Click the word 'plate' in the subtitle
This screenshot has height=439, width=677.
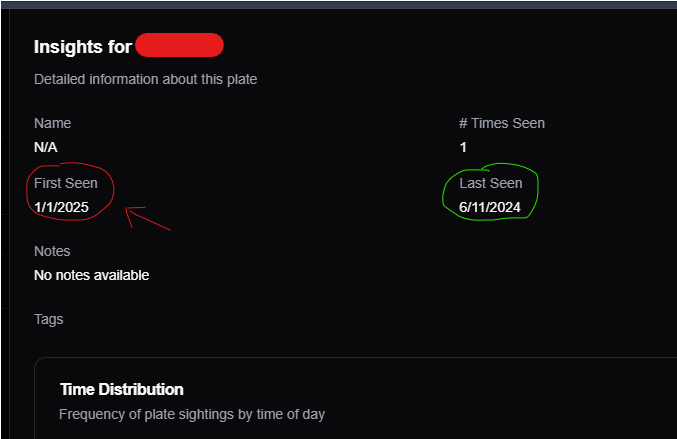click(x=242, y=79)
